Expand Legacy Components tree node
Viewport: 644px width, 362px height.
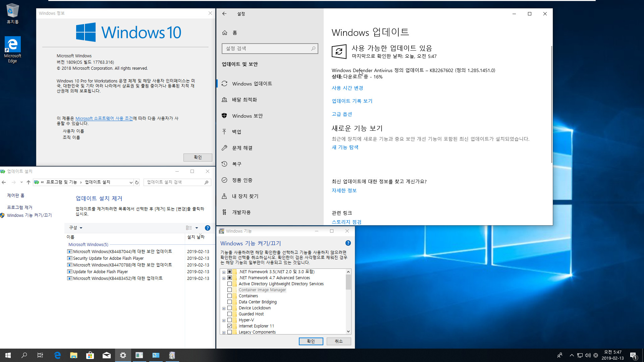[224, 333]
